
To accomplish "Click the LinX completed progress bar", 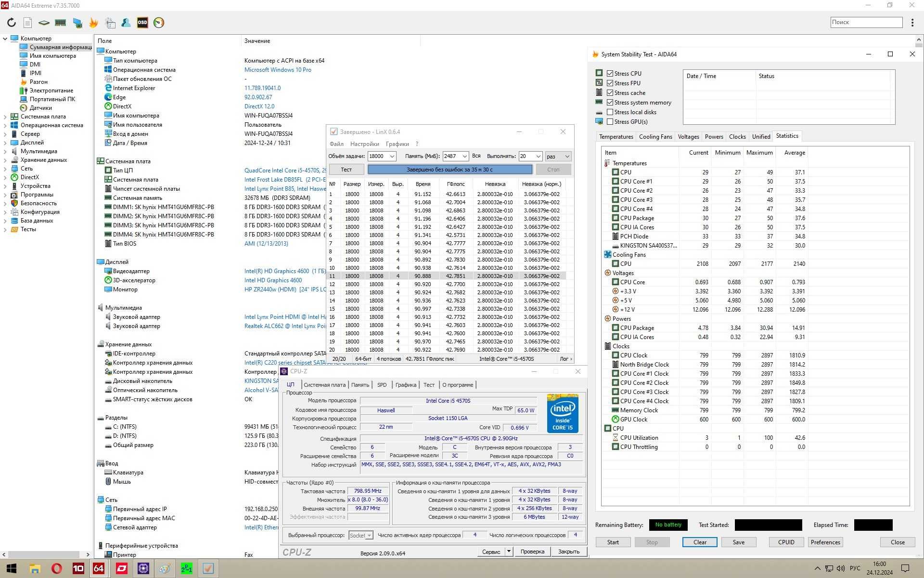I will click(x=450, y=170).
